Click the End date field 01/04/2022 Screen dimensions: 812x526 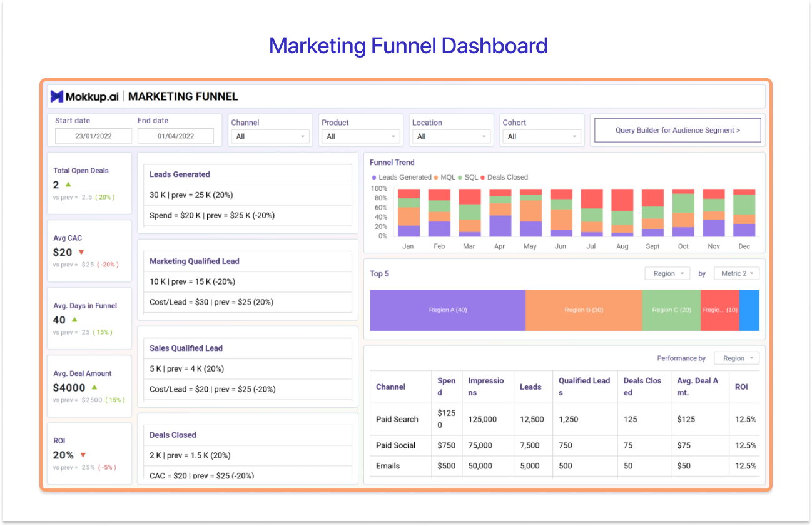coord(176,136)
